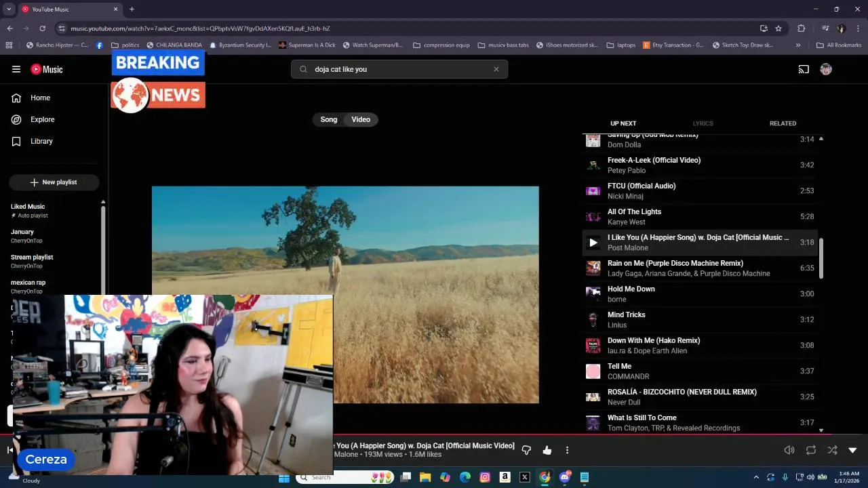Open the mexican rap playlist
Viewport: 868px width, 488px height.
point(53,287)
